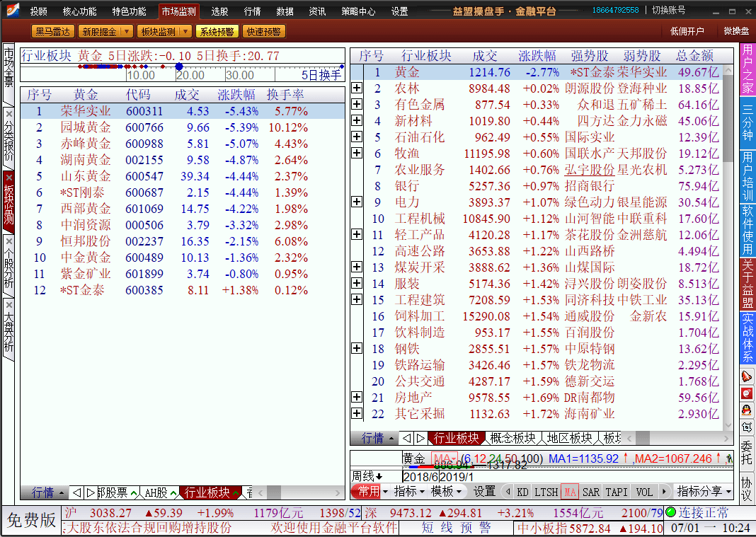The height and width of the screenshot is (537, 756).
Task: Expand the 农林 sector row
Action: pos(357,88)
